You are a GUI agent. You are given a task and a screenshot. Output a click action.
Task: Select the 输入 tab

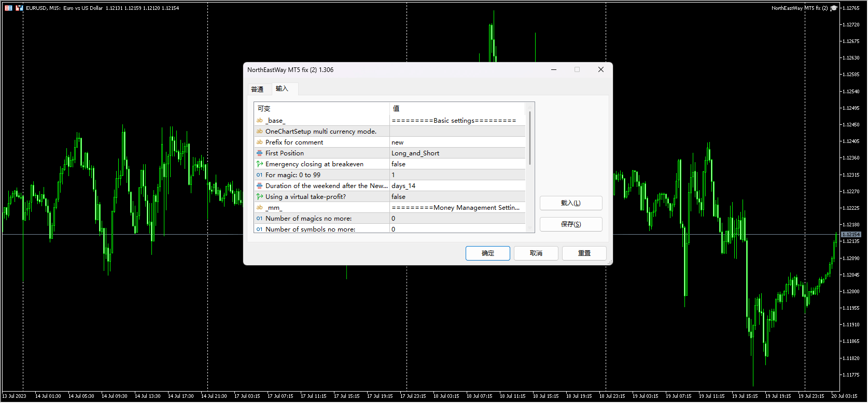point(282,89)
